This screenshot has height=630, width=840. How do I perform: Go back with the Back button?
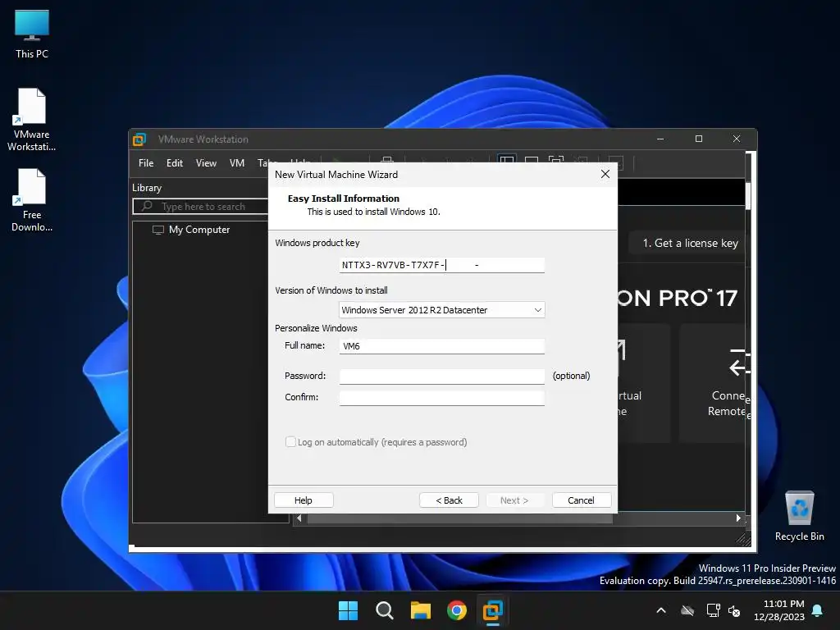coord(449,500)
